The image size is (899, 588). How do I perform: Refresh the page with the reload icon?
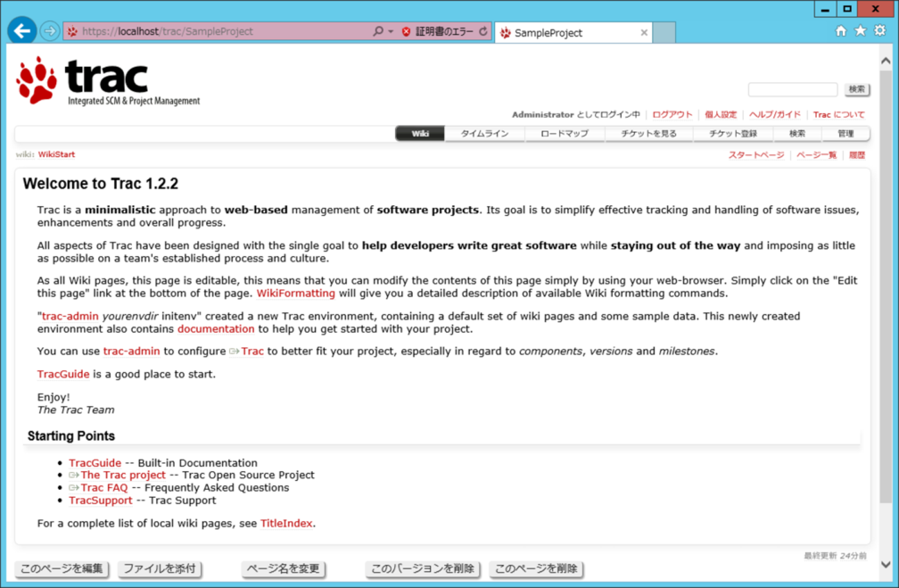click(x=483, y=31)
